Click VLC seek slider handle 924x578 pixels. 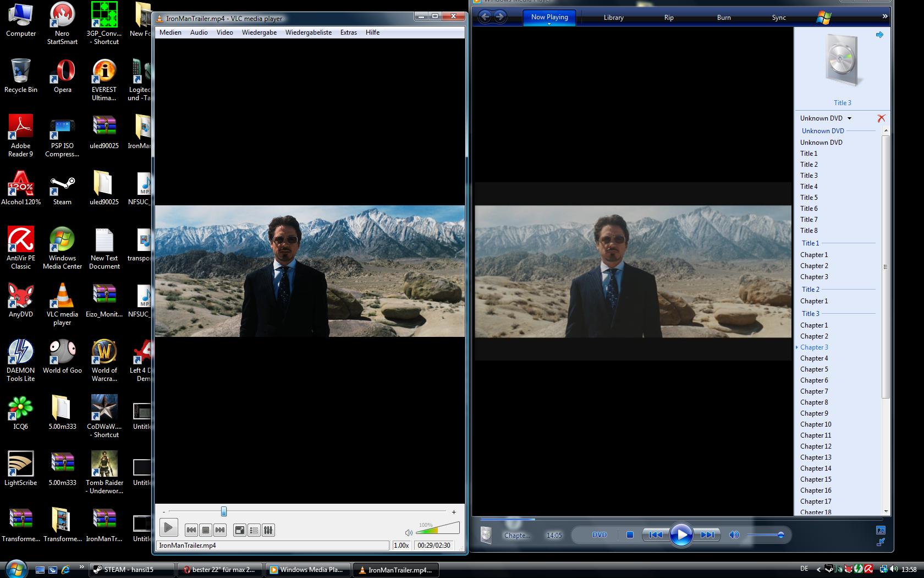tap(224, 512)
